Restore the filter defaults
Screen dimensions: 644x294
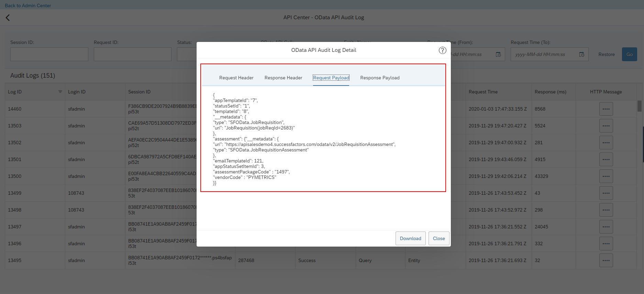606,54
